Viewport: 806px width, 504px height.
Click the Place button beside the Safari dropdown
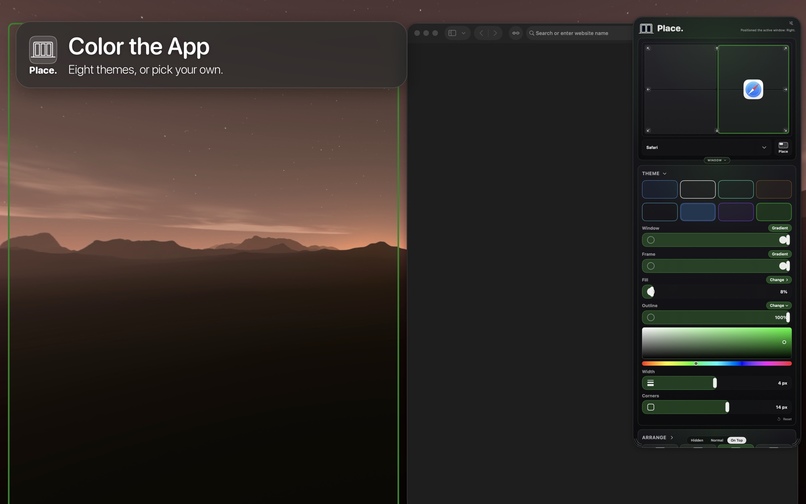[x=783, y=148]
